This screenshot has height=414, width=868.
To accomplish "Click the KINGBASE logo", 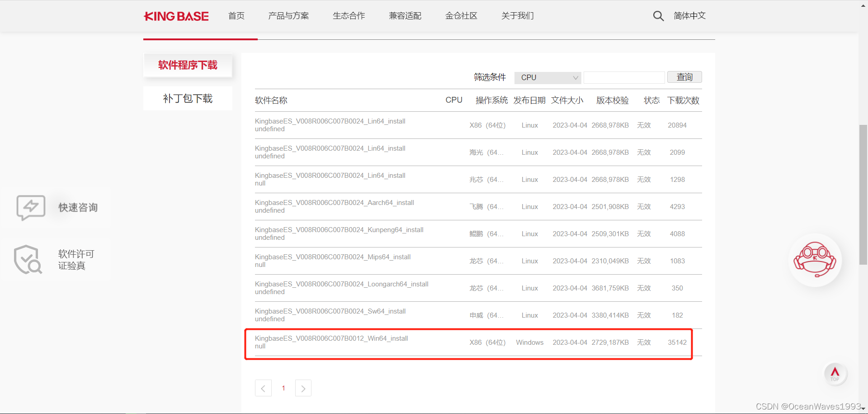I will [176, 16].
